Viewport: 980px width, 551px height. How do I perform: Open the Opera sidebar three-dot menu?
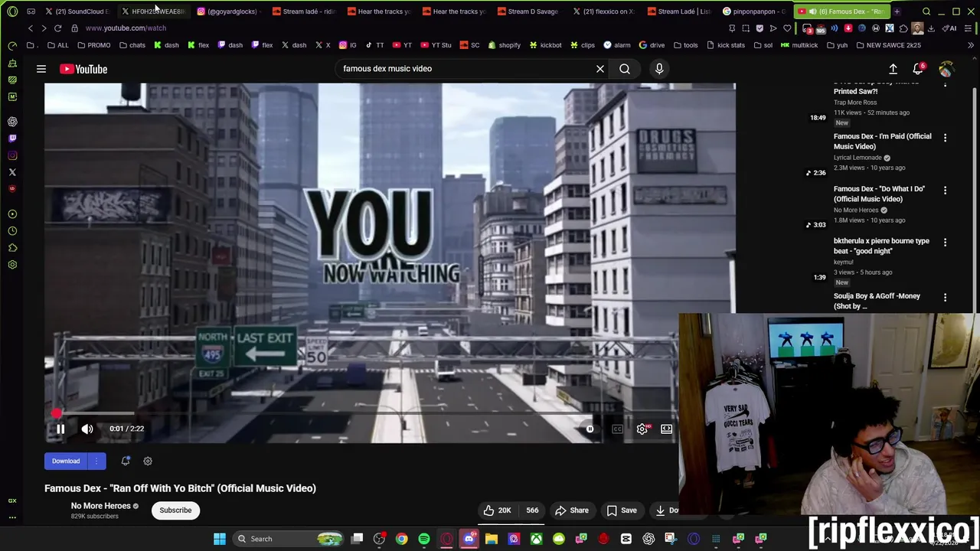pos(12,518)
